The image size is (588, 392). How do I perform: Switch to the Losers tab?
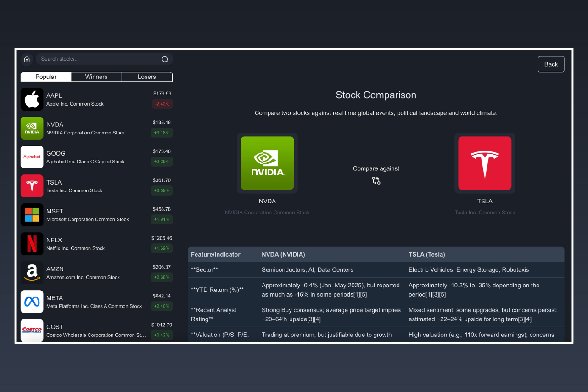click(147, 77)
